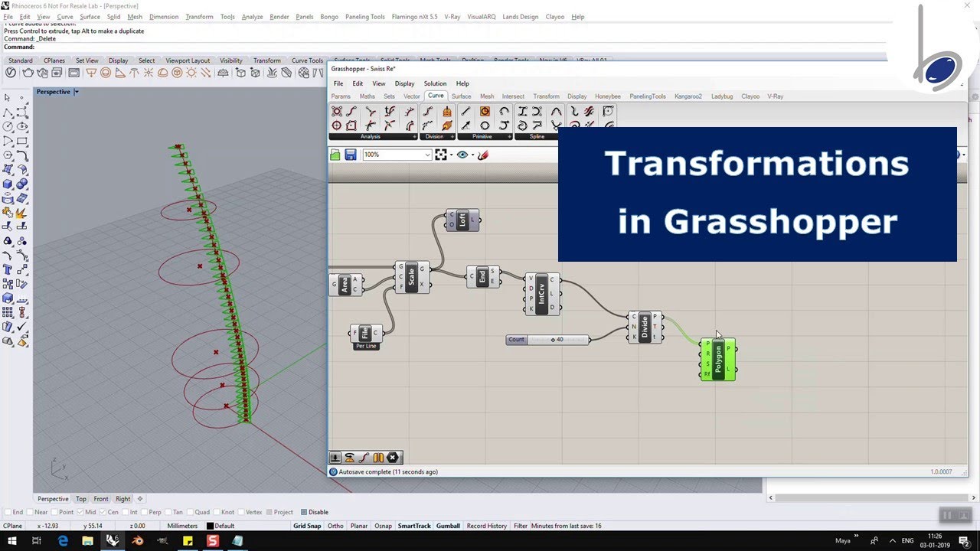Open the Grasshopper file with the green folder icon
Screen dimensions: 980x551
335,155
